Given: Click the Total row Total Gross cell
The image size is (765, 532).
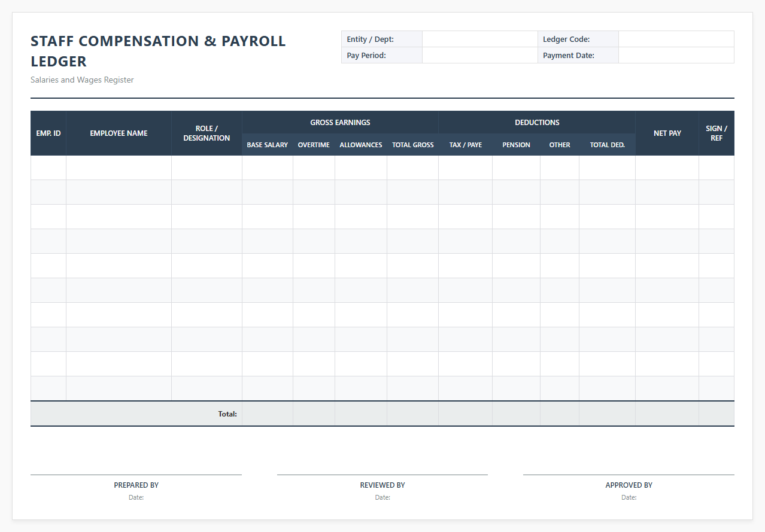Looking at the screenshot, I should [x=413, y=414].
